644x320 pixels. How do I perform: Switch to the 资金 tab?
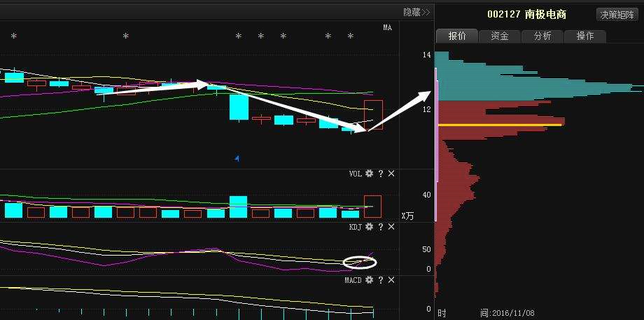point(500,36)
